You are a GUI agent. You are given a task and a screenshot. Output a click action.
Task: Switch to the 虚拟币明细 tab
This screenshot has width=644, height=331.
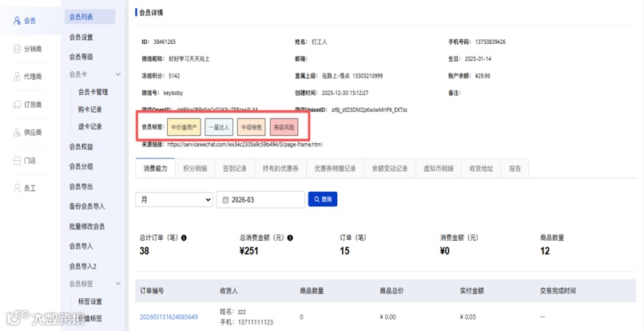[438, 169]
